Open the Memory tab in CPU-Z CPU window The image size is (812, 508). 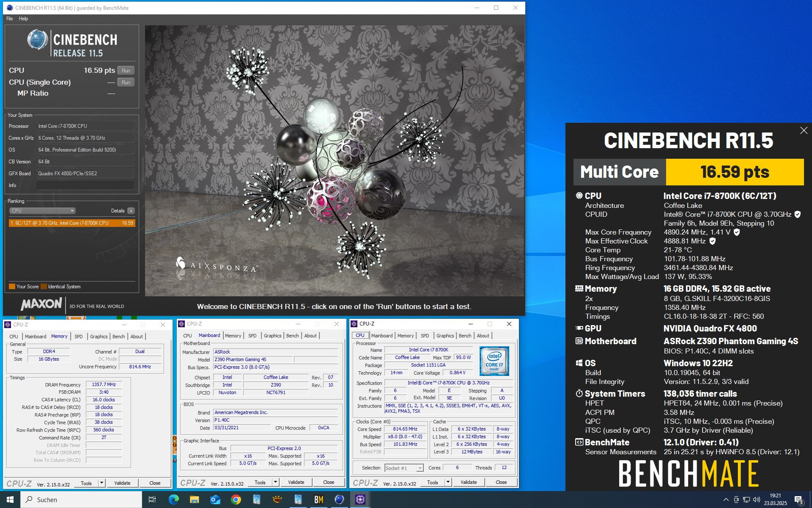point(406,336)
